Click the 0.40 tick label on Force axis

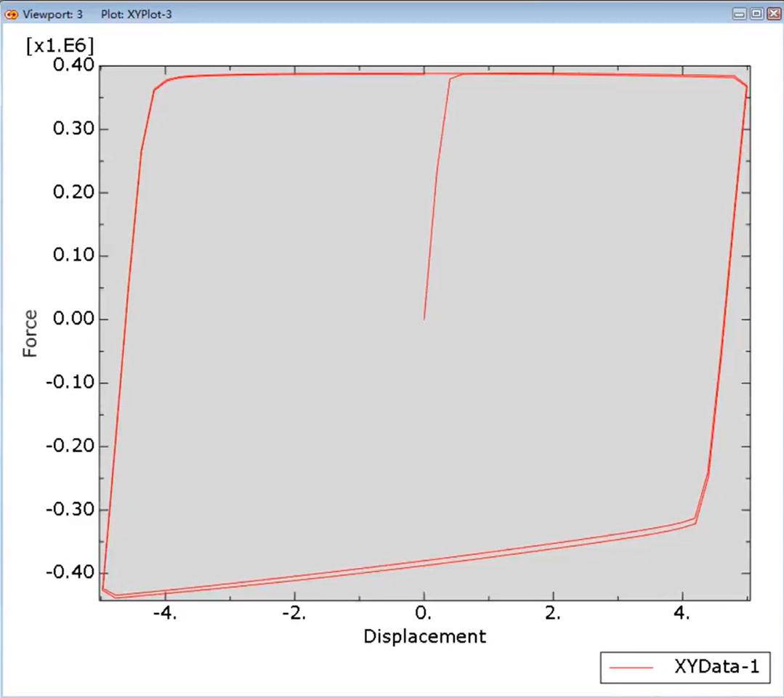73,66
